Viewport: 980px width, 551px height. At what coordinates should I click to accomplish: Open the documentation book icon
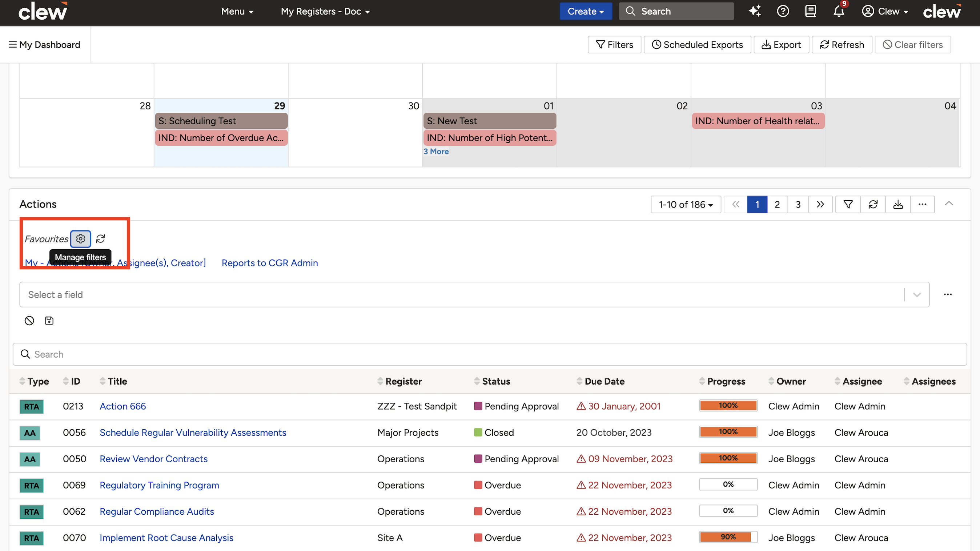811,11
